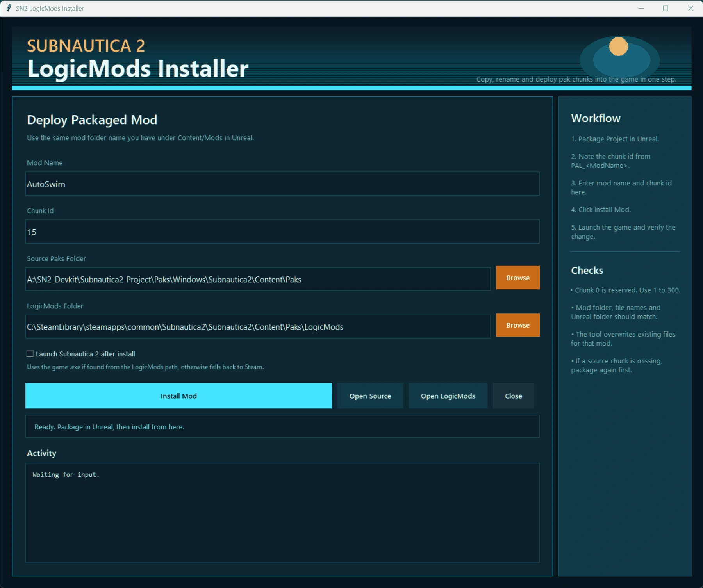Click the Install Mod button
The width and height of the screenshot is (703, 588).
pos(178,396)
